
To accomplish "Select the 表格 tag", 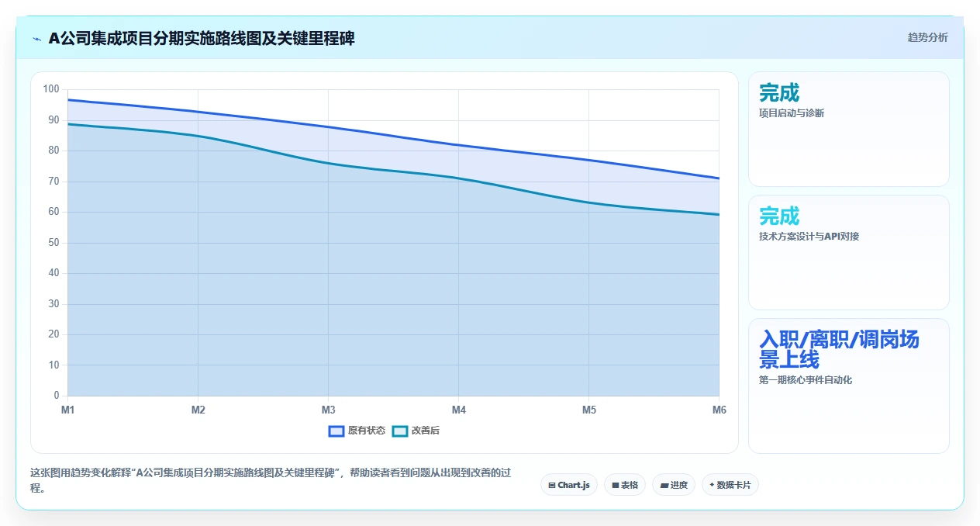I will click(x=625, y=485).
